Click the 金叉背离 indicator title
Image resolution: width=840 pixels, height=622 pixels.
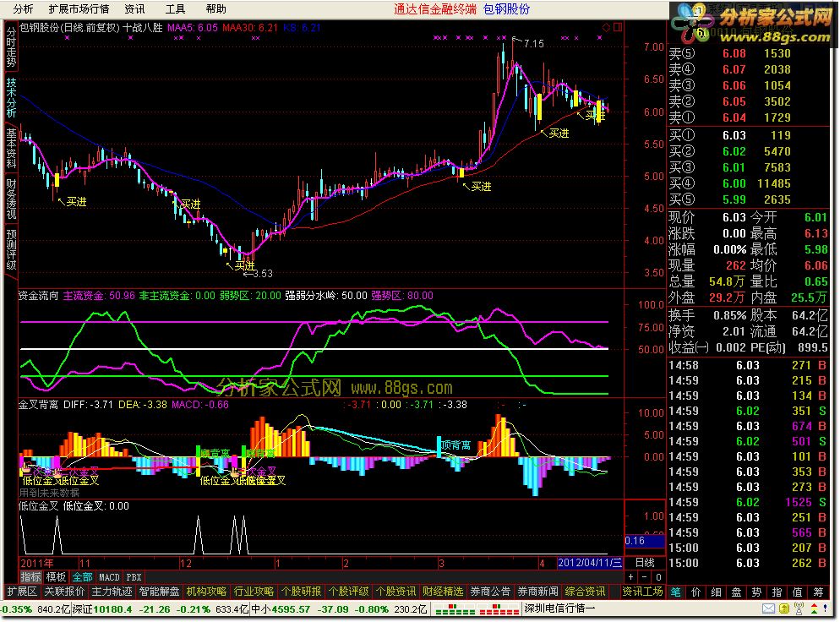click(x=38, y=405)
